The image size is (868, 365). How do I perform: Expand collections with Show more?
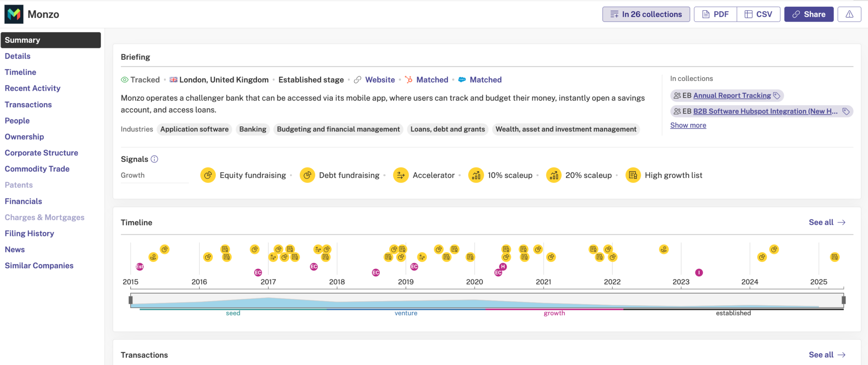(688, 125)
